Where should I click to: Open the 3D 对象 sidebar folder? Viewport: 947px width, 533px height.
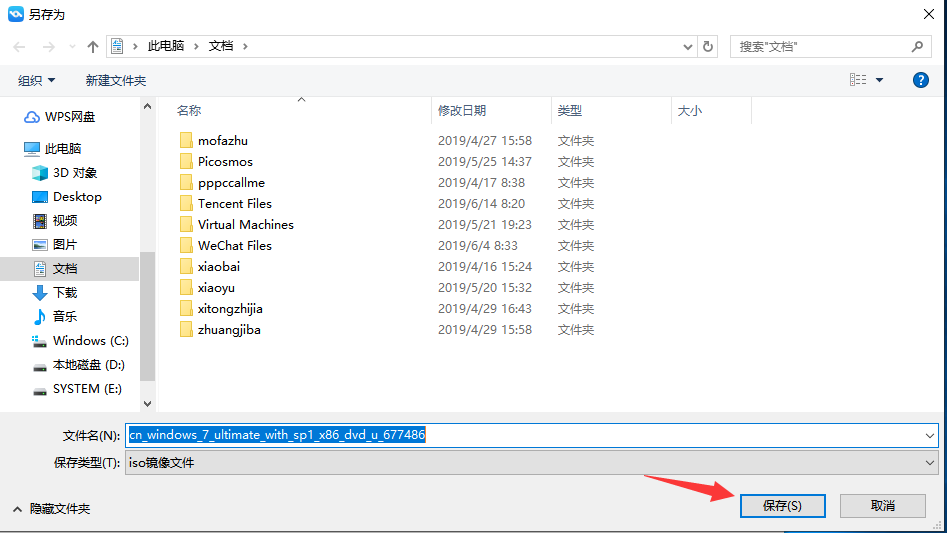(75, 173)
